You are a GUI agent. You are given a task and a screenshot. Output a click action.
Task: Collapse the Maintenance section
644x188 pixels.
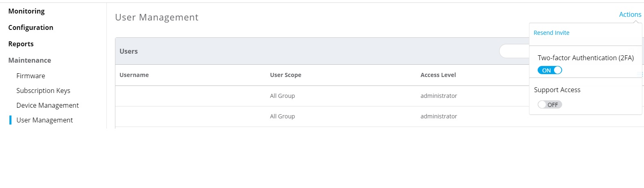[x=29, y=60]
